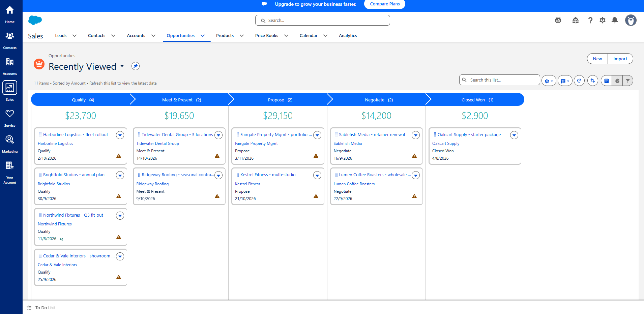Open the Astro guidance center icon

click(x=558, y=21)
